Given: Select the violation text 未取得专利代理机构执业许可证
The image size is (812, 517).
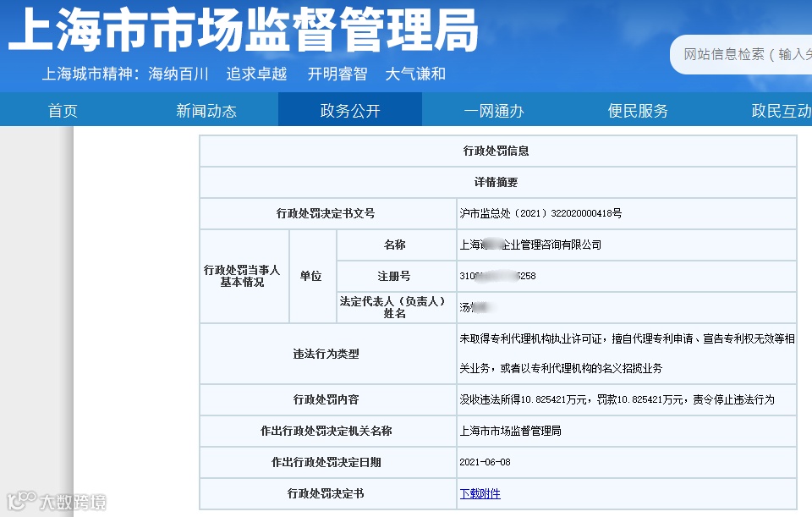Looking at the screenshot, I should click(x=531, y=338).
